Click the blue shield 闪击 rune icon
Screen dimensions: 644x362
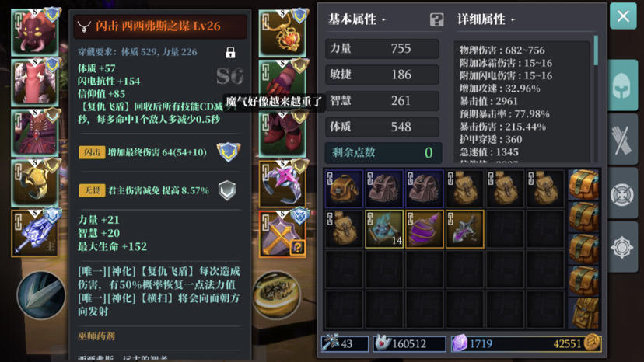pos(228,152)
